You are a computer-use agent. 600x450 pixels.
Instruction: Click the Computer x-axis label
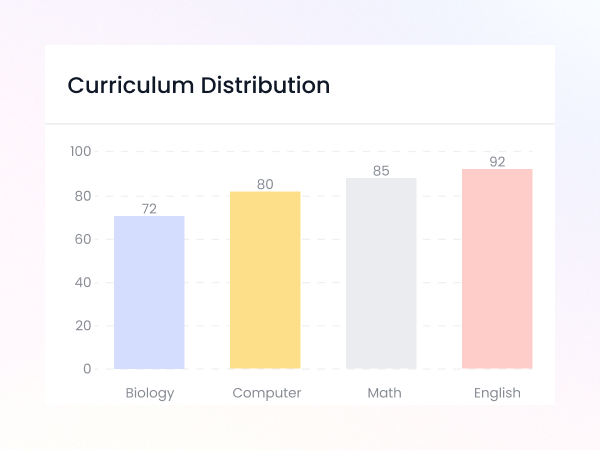click(267, 393)
